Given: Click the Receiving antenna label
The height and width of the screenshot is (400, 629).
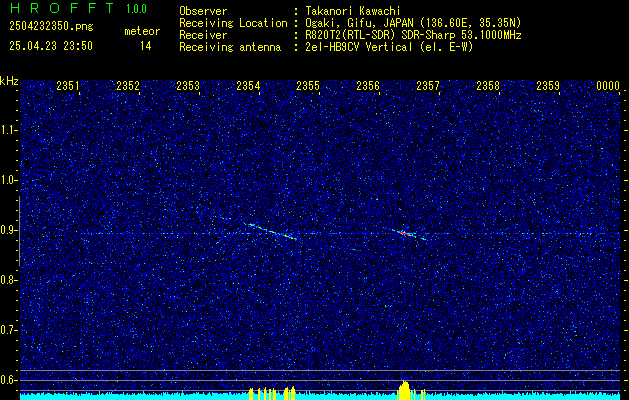Looking at the screenshot, I should tap(230, 47).
